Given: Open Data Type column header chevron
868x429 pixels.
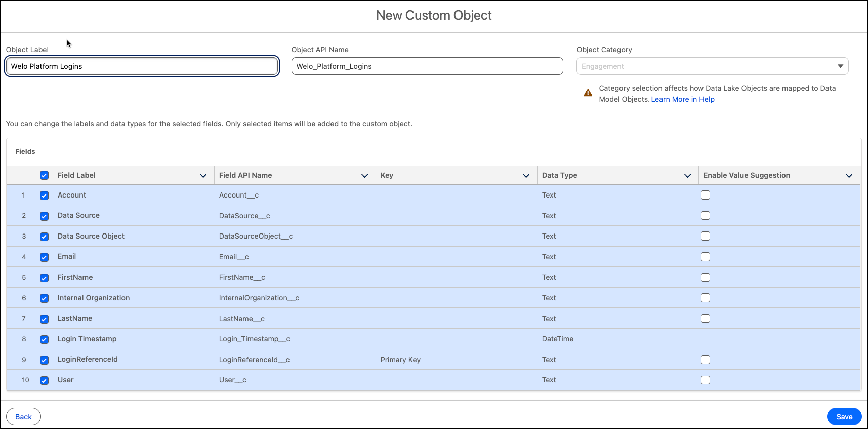Looking at the screenshot, I should (x=687, y=176).
